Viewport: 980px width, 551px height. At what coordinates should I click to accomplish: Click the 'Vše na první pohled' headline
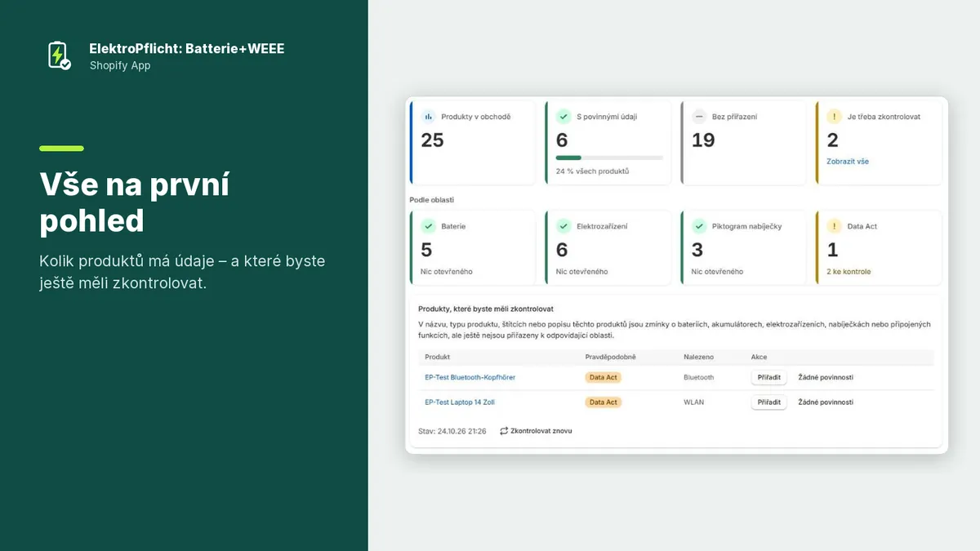(134, 203)
